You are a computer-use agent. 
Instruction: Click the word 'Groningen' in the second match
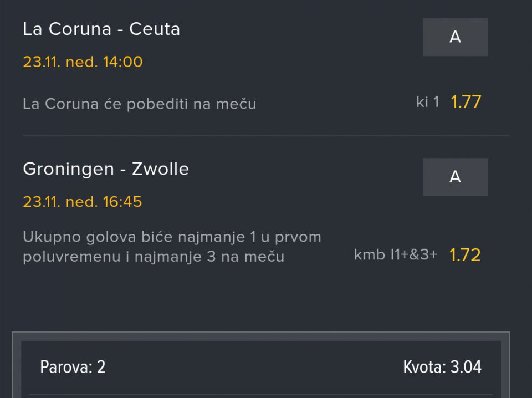(69, 169)
